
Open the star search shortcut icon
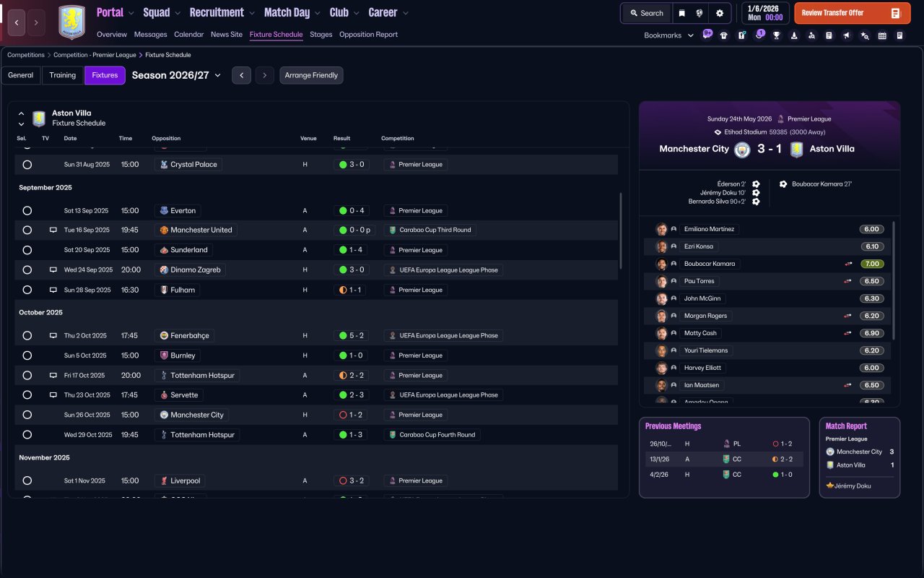(x=865, y=35)
